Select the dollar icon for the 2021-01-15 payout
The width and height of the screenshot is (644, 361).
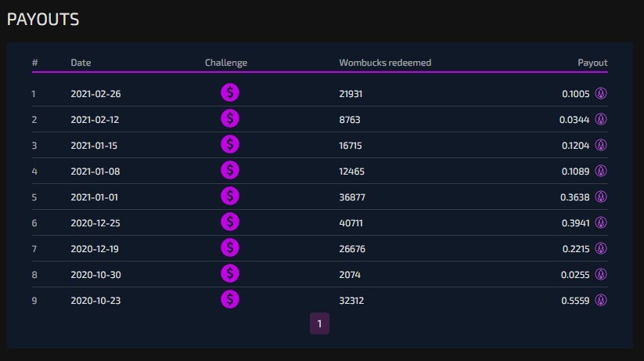[229, 145]
